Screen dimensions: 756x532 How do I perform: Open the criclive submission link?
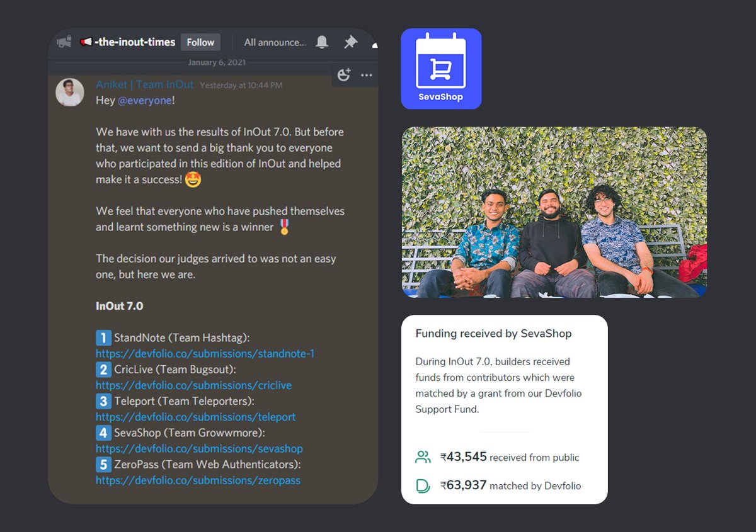pos(193,385)
